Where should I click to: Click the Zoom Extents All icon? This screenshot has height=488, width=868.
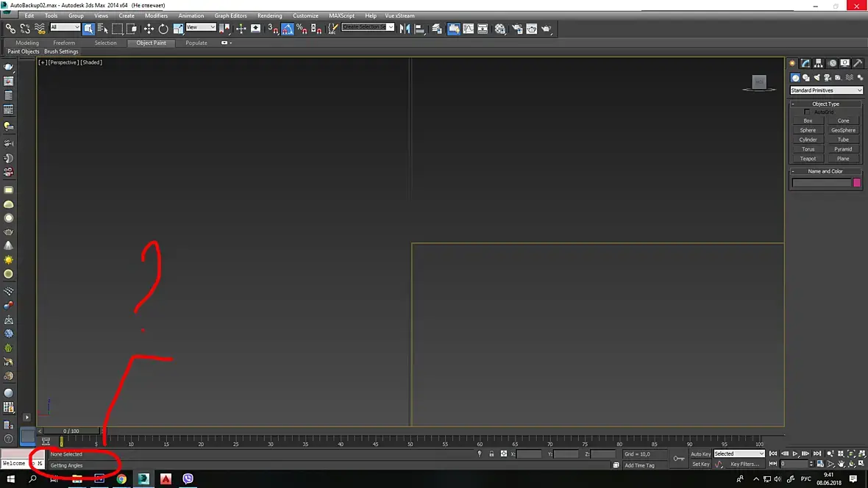pyautogui.click(x=861, y=453)
